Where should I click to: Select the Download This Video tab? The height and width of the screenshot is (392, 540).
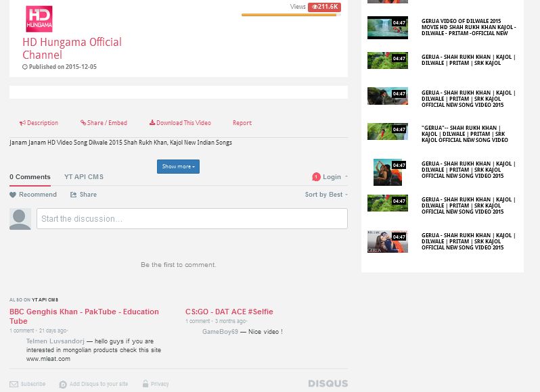tap(180, 123)
